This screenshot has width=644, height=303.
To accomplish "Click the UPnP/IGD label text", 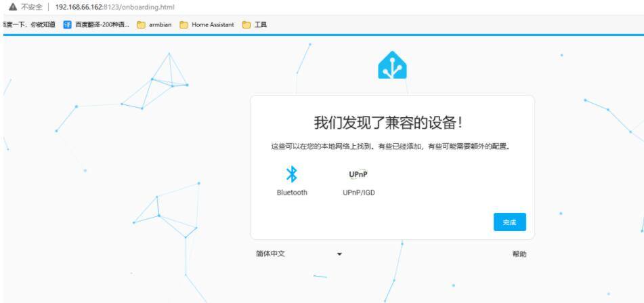I will [359, 193].
